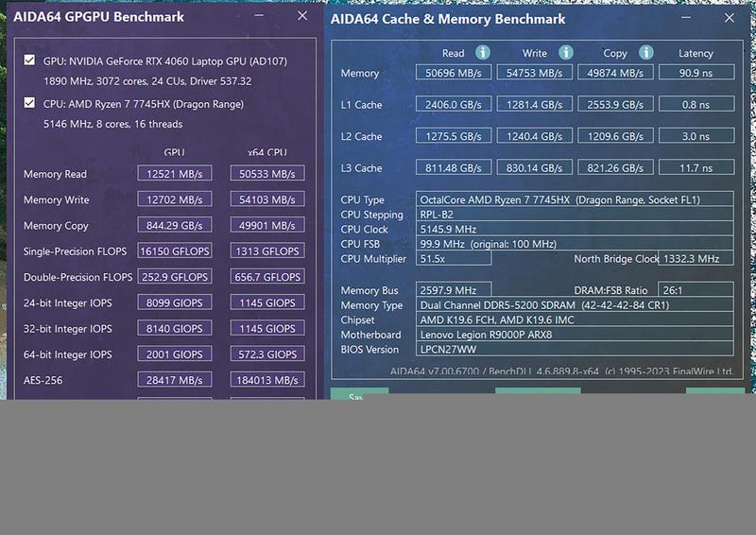Click the AIDA64 Cache & Memory Benchmark title bar
The image size is (756, 535).
448,19
